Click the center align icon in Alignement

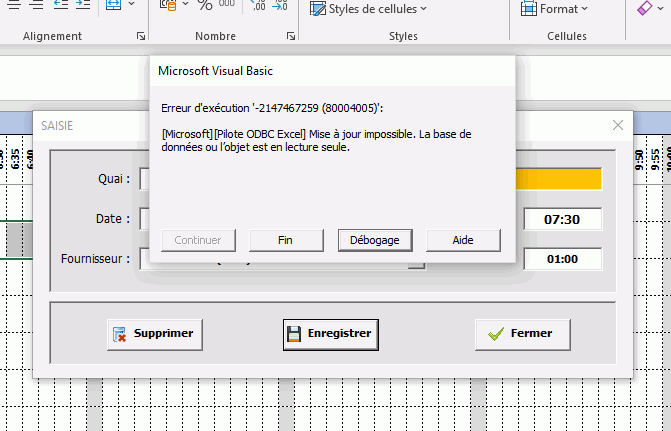coord(14,4)
